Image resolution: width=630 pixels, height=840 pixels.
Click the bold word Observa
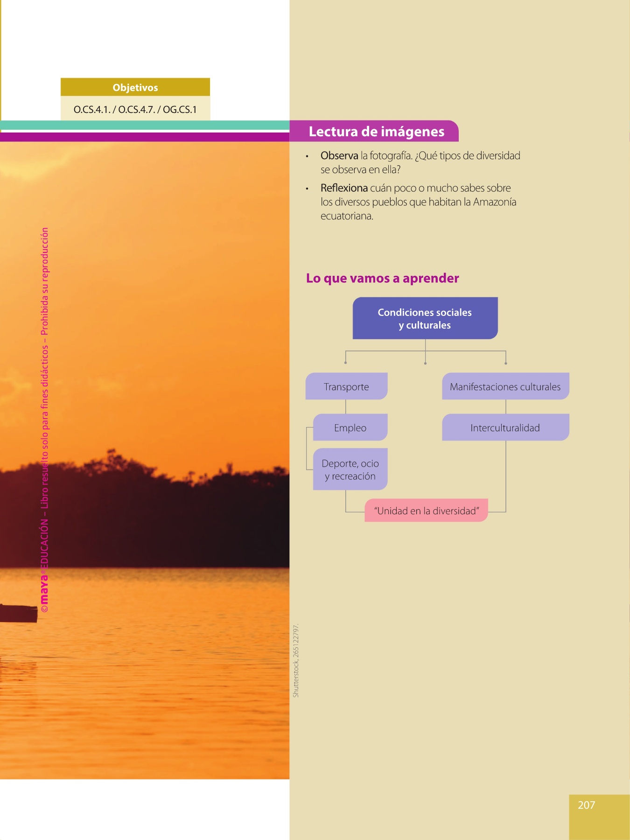tap(339, 156)
